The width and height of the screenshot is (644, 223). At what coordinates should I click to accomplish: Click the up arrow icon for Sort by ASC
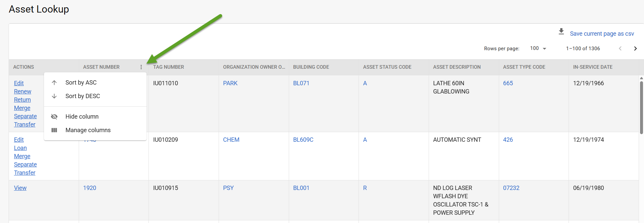coord(54,82)
